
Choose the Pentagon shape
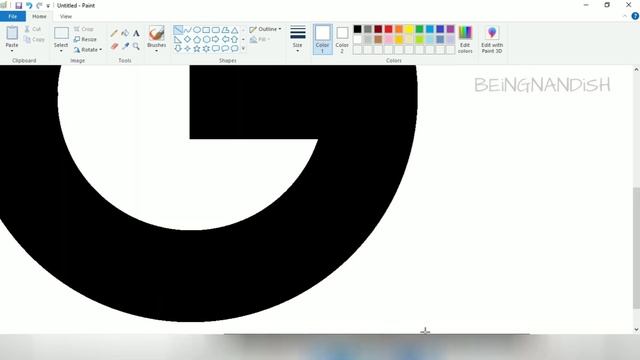[x=197, y=40]
